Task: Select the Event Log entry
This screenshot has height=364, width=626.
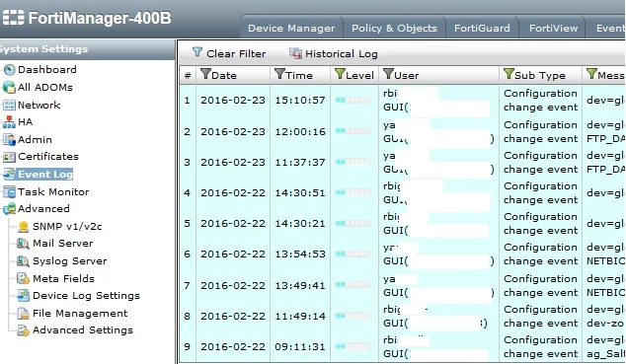Action: [45, 175]
